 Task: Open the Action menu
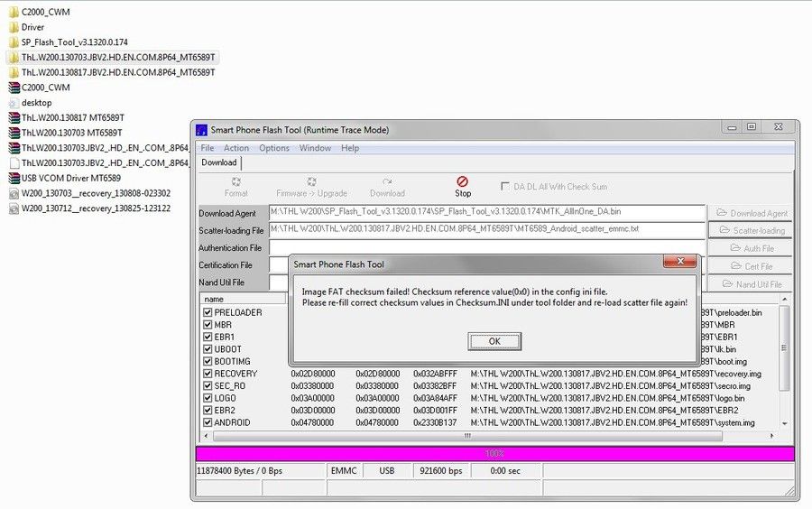click(236, 148)
